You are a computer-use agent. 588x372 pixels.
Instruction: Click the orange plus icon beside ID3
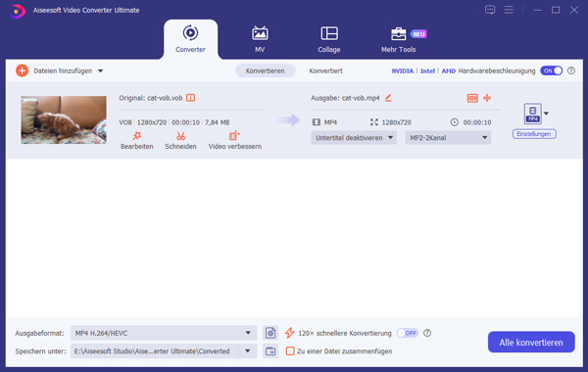pos(487,98)
